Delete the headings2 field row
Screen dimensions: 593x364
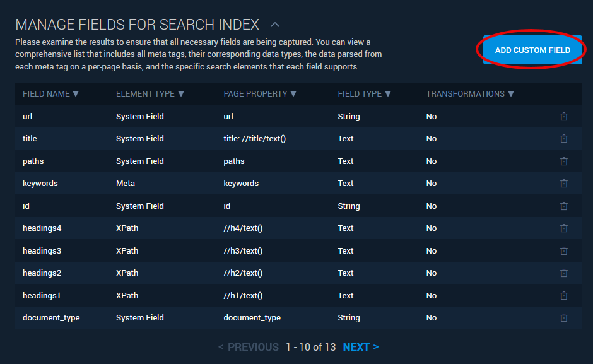563,273
